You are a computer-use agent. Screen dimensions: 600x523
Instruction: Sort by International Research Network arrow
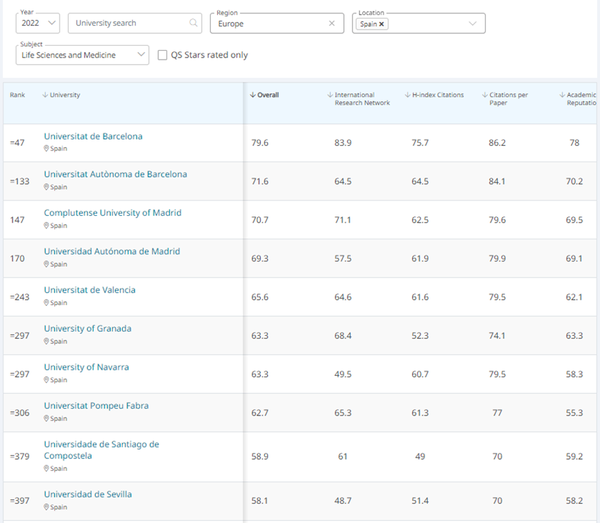point(330,95)
